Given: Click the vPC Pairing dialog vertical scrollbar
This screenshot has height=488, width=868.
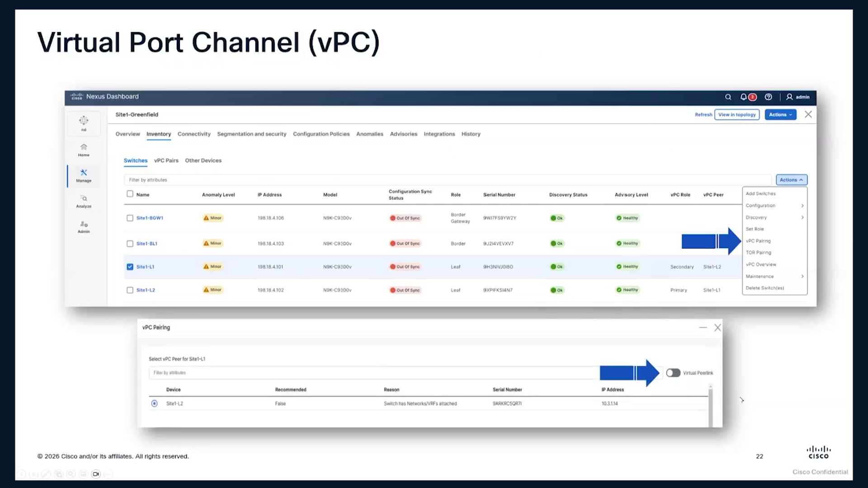Looking at the screenshot, I should pos(711,406).
